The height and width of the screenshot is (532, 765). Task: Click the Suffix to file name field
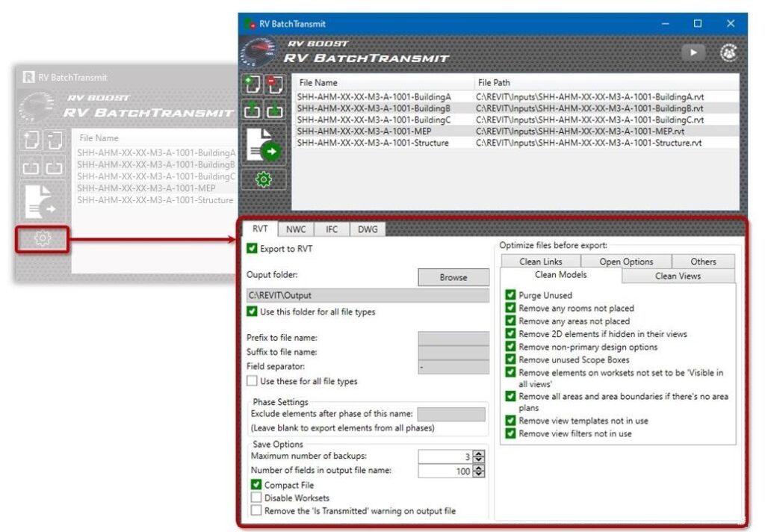click(x=453, y=352)
